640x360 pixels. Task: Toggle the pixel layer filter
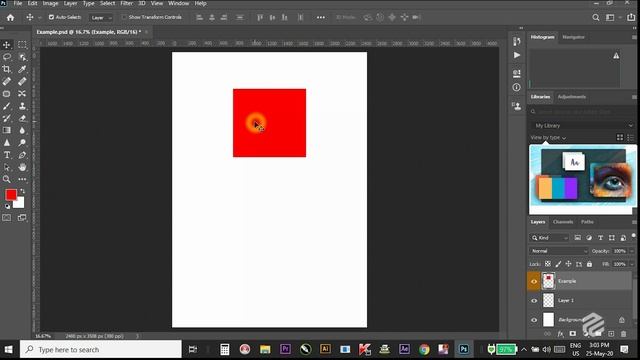point(577,238)
